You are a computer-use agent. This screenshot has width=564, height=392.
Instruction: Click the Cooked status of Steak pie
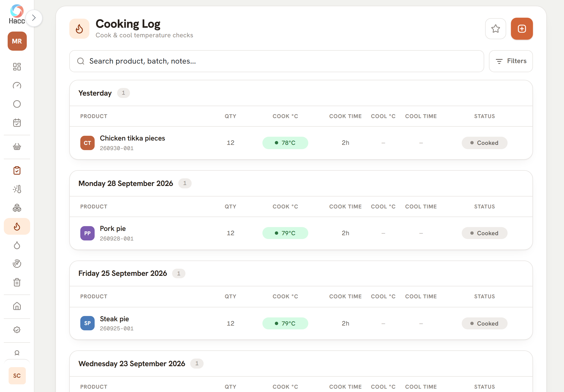click(x=484, y=323)
